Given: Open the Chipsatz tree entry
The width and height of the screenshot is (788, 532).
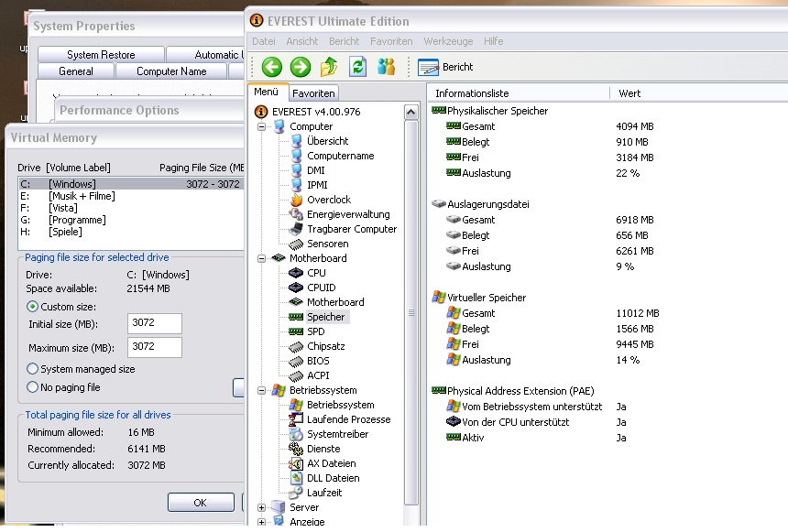Looking at the screenshot, I should coord(325,346).
